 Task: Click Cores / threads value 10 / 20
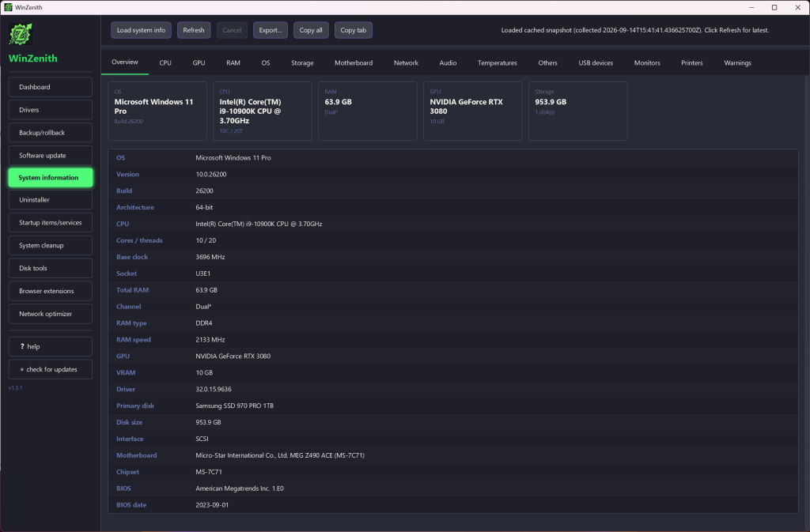206,240
